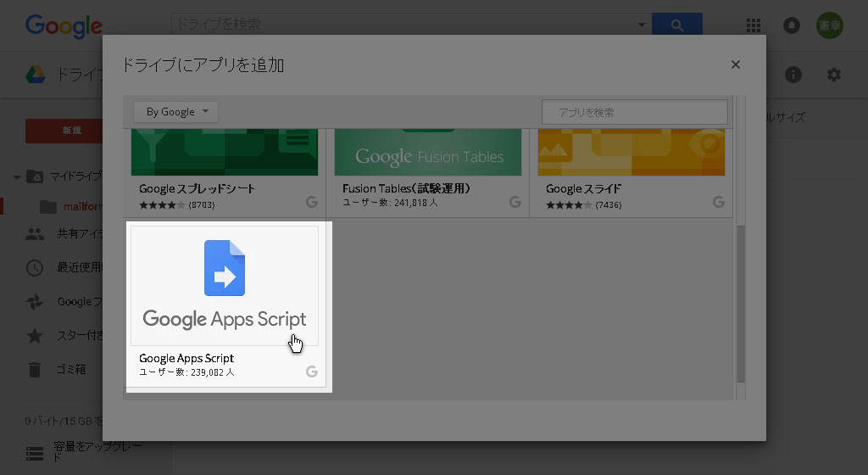Collapse the My Drive tree arrow
Viewport: 868px width, 475px height.
tap(17, 177)
